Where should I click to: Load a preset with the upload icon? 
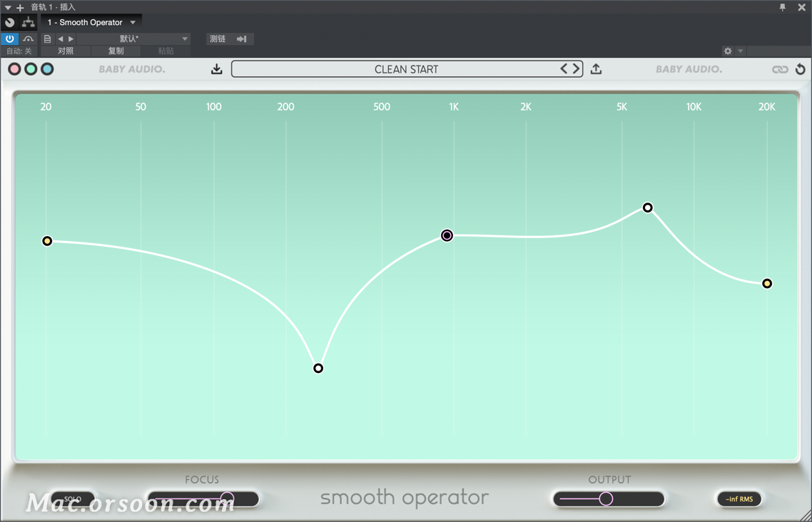(x=596, y=68)
